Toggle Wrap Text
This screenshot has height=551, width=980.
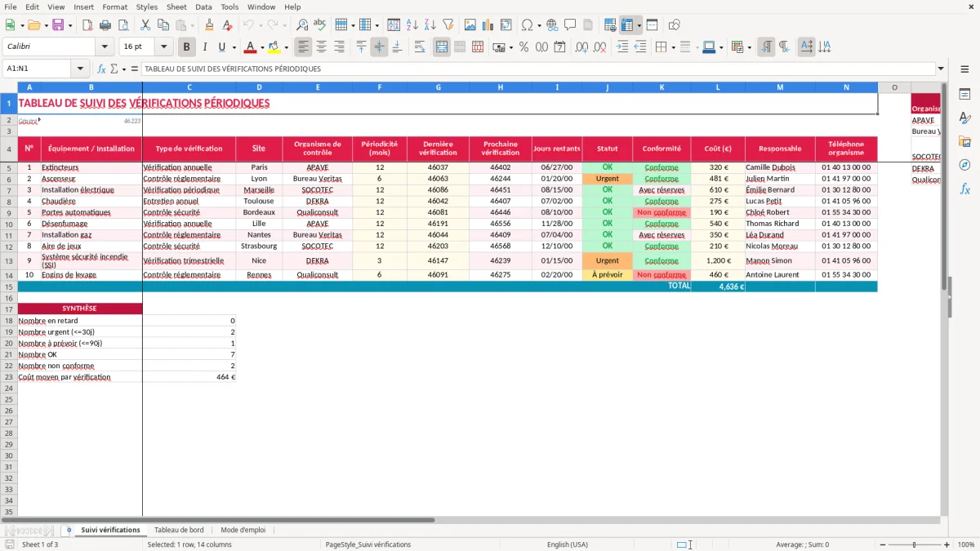pos(420,47)
